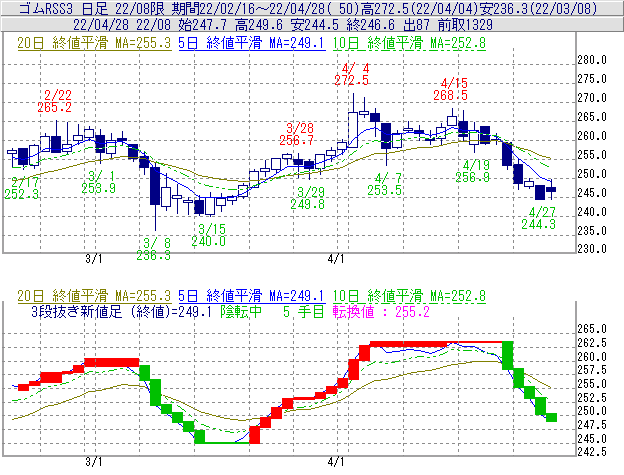The width and height of the screenshot is (624, 475).
Task: Click the last candlestick on 4/28
Action: [551, 189]
